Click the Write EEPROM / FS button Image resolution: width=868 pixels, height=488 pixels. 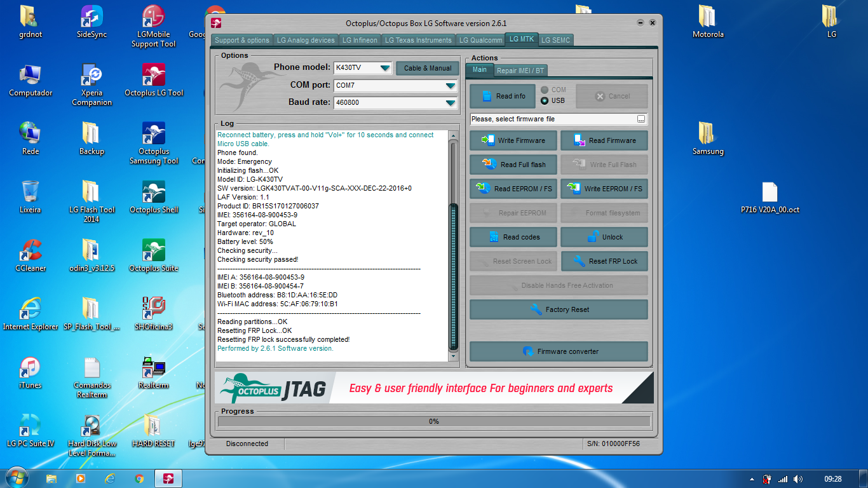(x=604, y=189)
